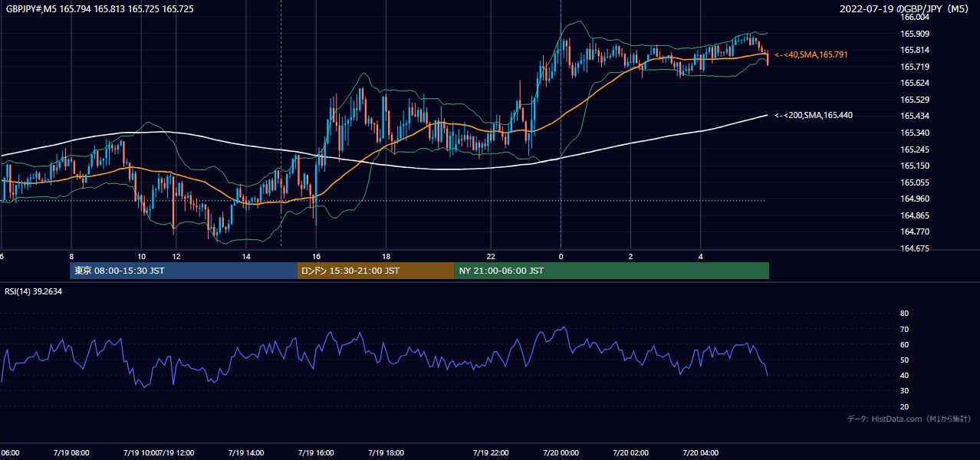
Task: Click price level 165.624 on the axis
Action: (x=916, y=83)
